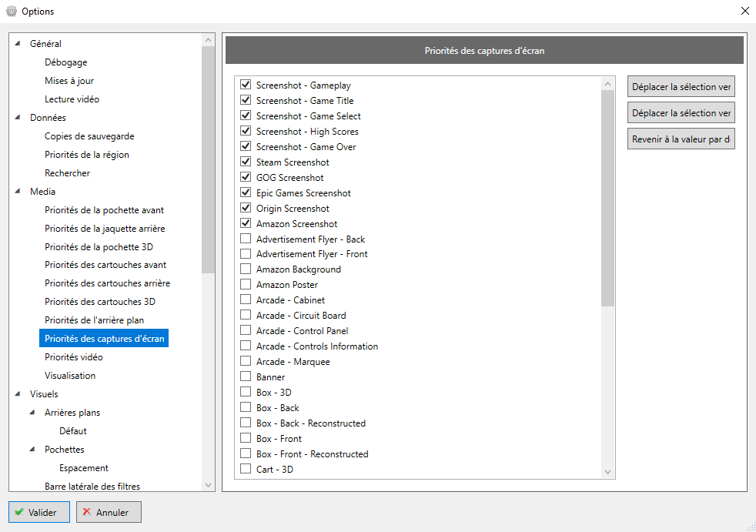Collapse the Arrières plans subsection
The width and height of the screenshot is (756, 532).
coord(32,413)
